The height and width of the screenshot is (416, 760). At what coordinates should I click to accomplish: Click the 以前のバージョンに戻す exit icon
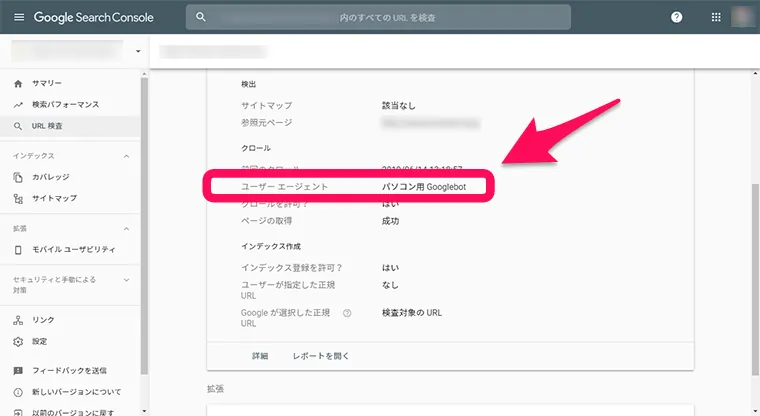click(18, 413)
